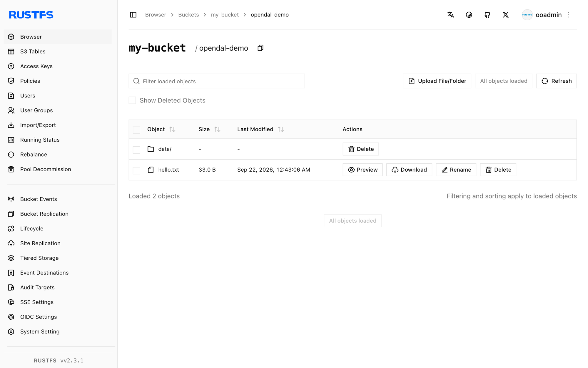
Task: Open SSE Settings page
Action: tap(58, 302)
